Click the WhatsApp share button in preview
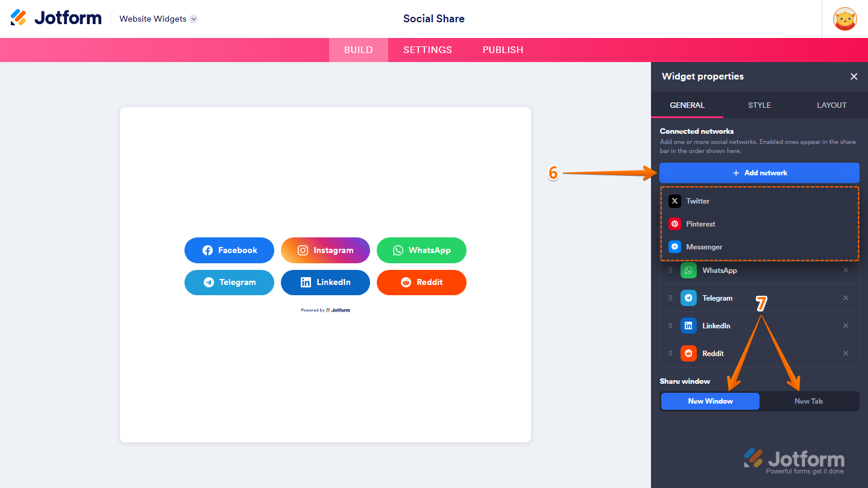The width and height of the screenshot is (868, 488). (x=421, y=251)
